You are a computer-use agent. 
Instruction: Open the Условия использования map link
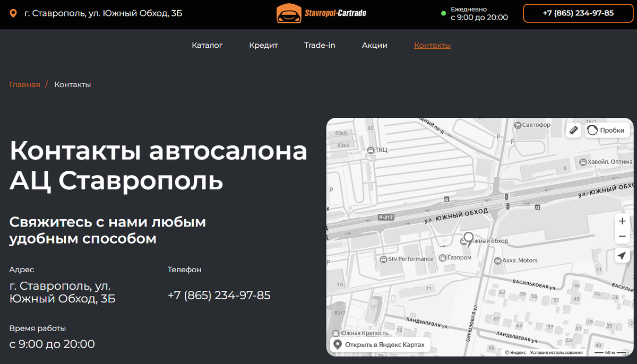click(556, 352)
